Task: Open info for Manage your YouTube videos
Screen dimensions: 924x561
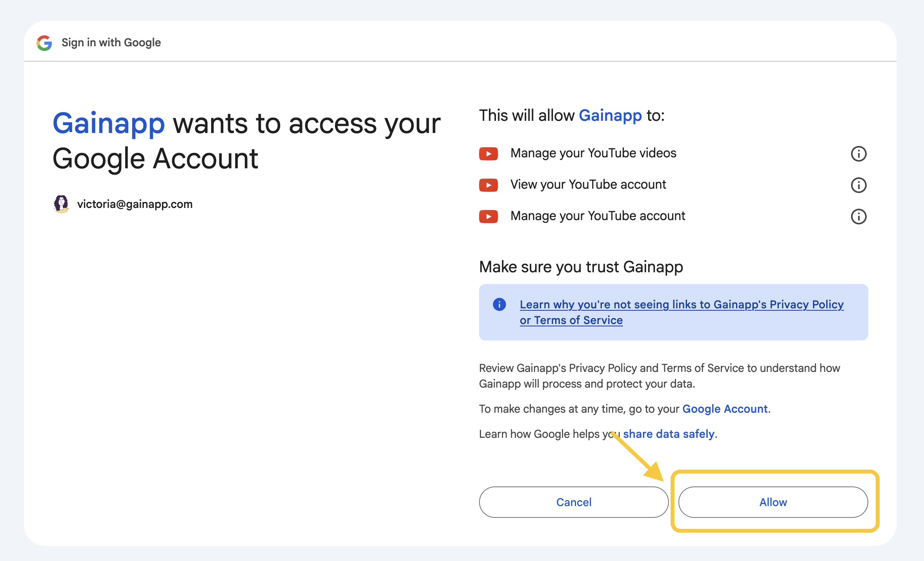Action: tap(858, 154)
